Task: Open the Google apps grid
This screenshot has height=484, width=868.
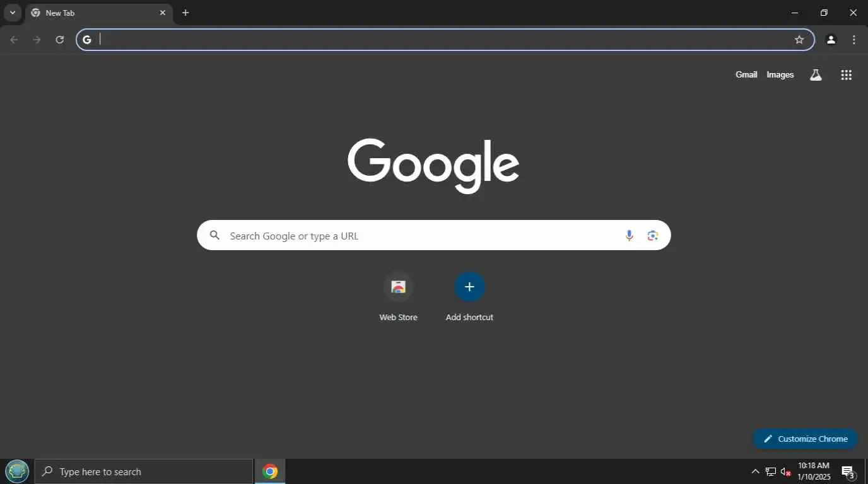Action: (847, 75)
